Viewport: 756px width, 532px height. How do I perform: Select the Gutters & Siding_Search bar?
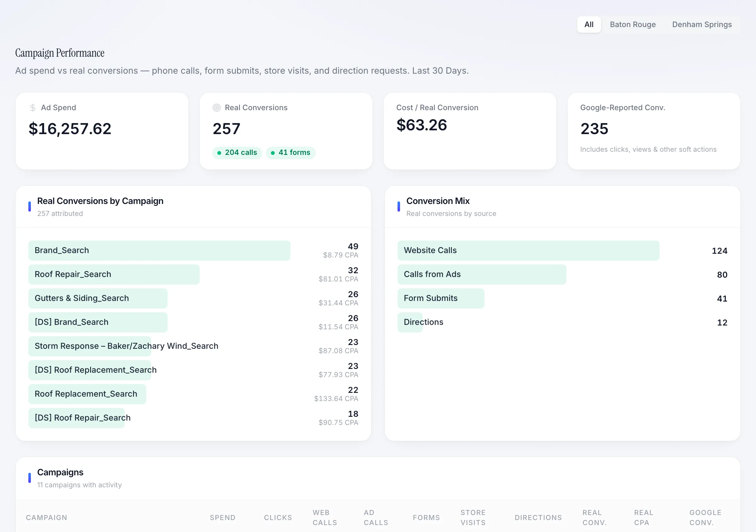click(98, 298)
